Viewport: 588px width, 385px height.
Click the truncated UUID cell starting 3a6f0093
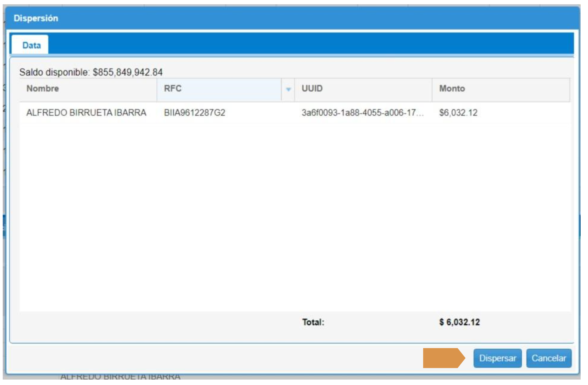point(362,113)
